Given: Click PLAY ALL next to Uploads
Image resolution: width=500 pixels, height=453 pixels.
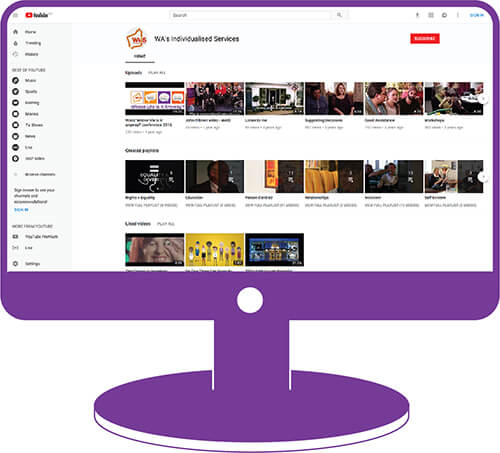Looking at the screenshot, I should (157, 73).
